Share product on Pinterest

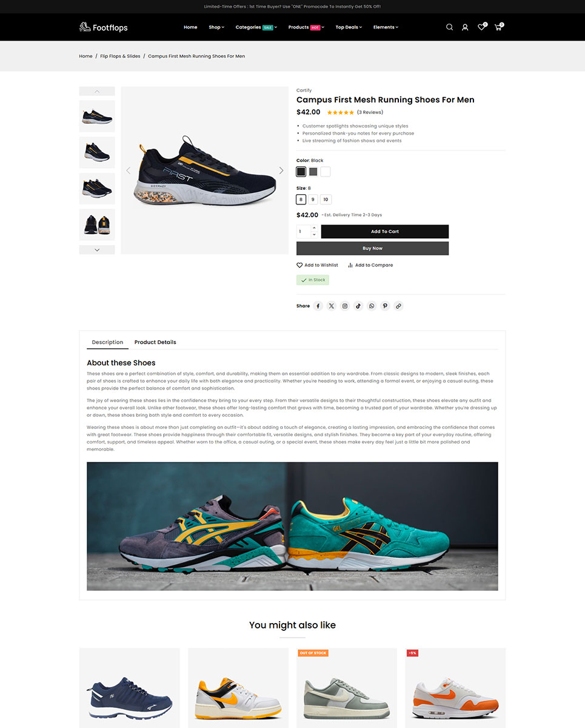coord(385,306)
